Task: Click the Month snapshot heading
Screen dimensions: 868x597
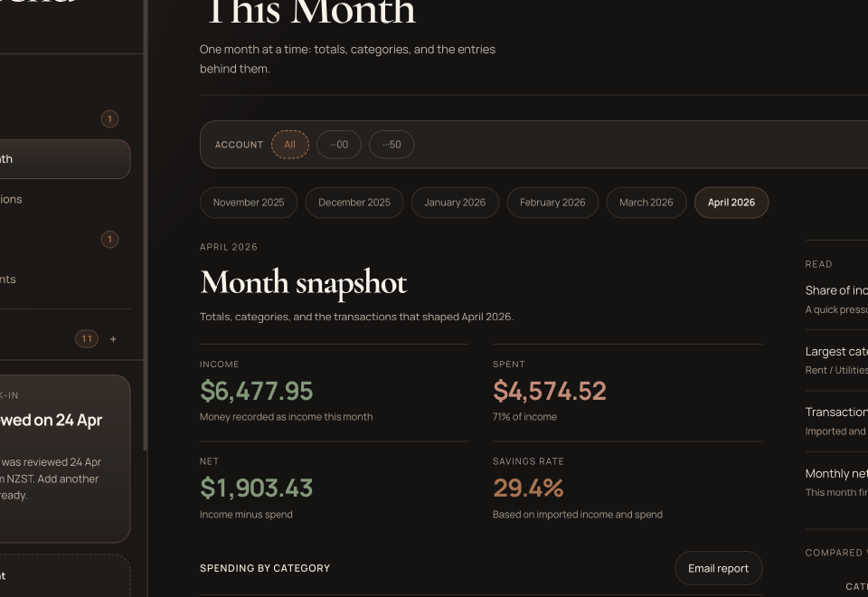Action: pyautogui.click(x=304, y=282)
